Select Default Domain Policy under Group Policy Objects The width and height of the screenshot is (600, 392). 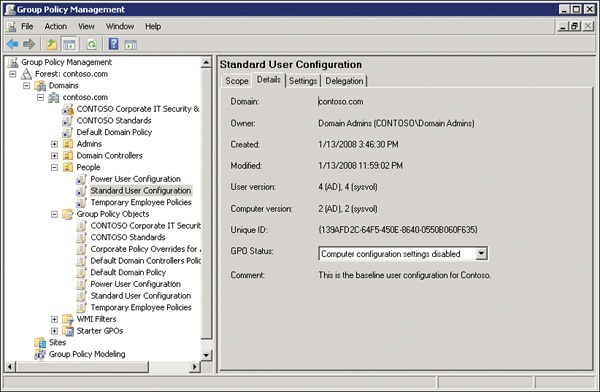coord(128,273)
